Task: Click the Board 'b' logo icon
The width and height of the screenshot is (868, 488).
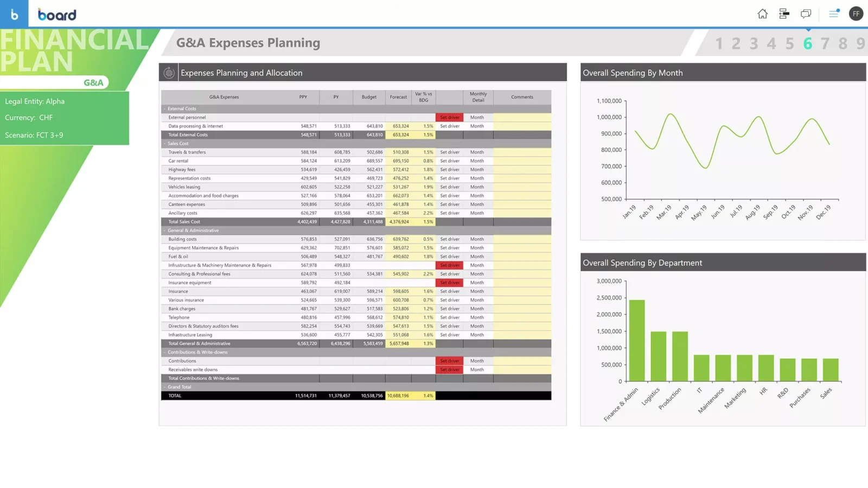Action: 14,14
